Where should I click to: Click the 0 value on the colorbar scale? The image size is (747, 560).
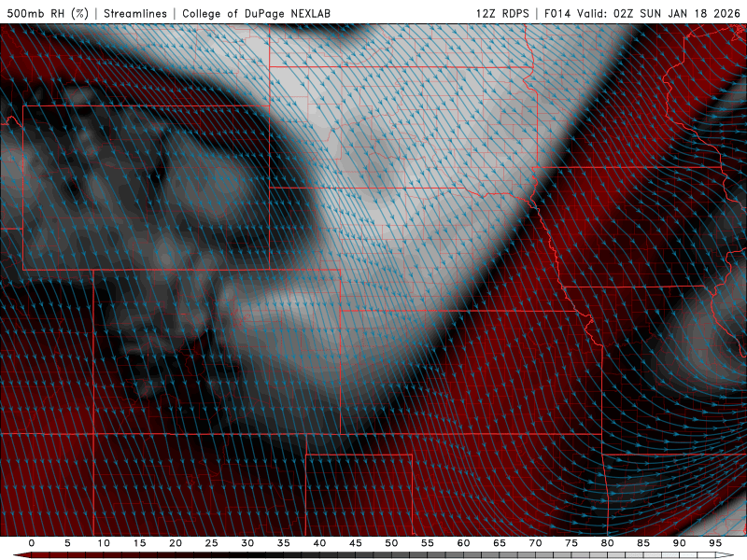coord(32,543)
